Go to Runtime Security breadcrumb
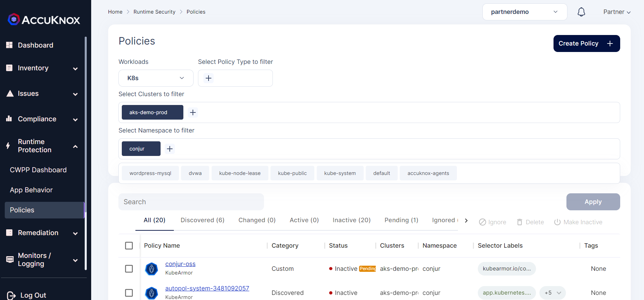The width and height of the screenshot is (644, 300). (x=154, y=12)
